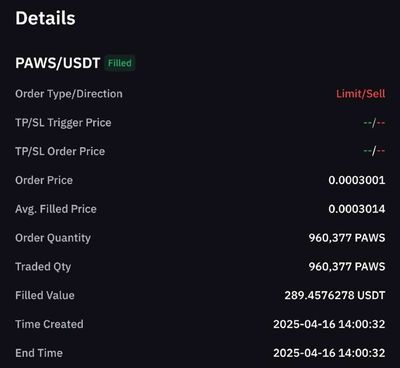Click the Order Type/Direction label
This screenshot has height=368, width=400.
69,94
